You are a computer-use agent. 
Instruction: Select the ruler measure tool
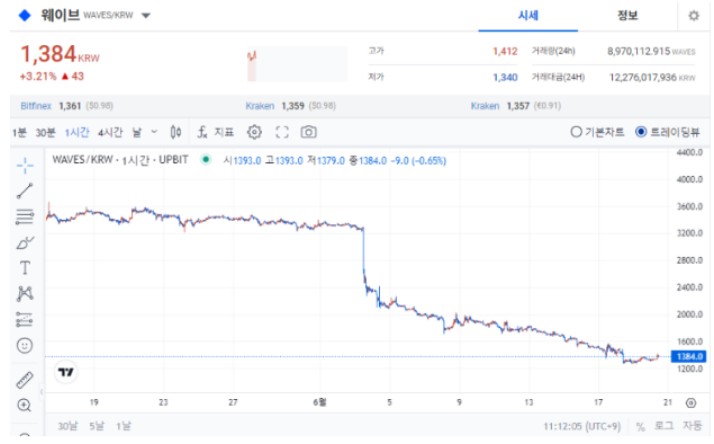coord(25,380)
